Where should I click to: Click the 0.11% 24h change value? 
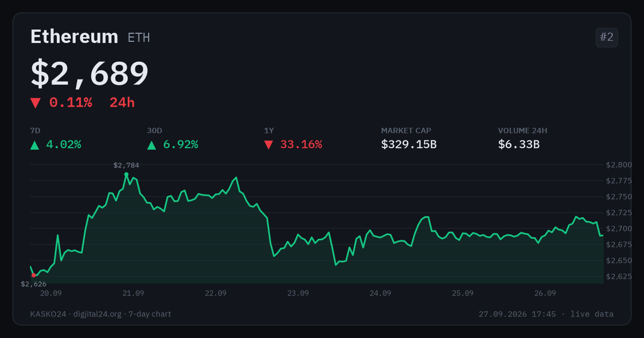click(71, 102)
